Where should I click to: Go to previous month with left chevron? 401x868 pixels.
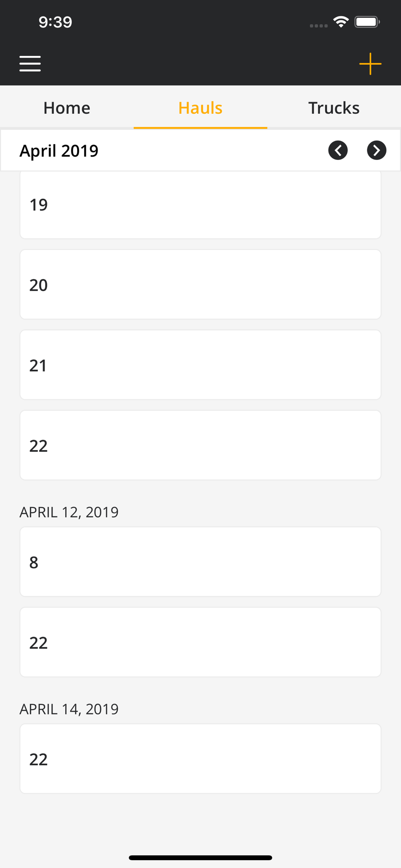click(338, 150)
